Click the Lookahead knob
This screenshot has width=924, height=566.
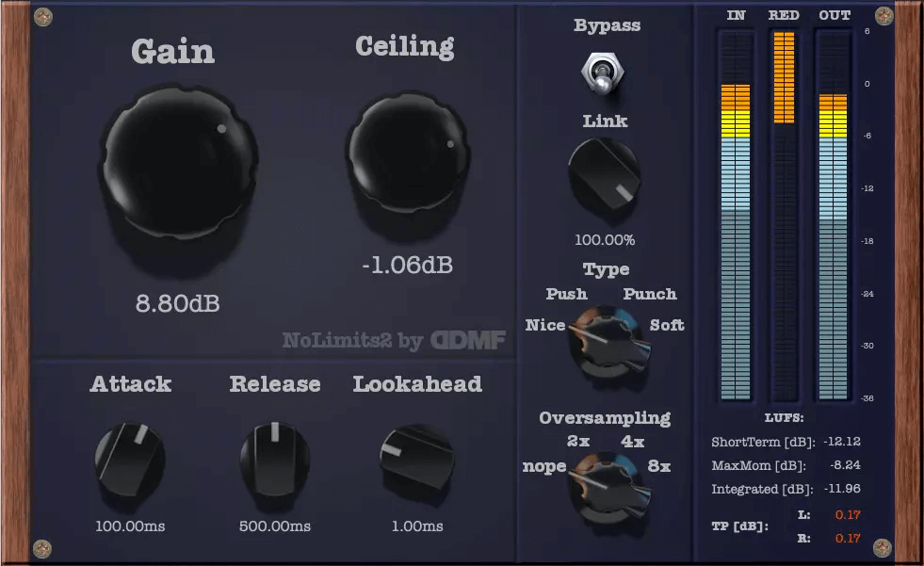click(416, 460)
